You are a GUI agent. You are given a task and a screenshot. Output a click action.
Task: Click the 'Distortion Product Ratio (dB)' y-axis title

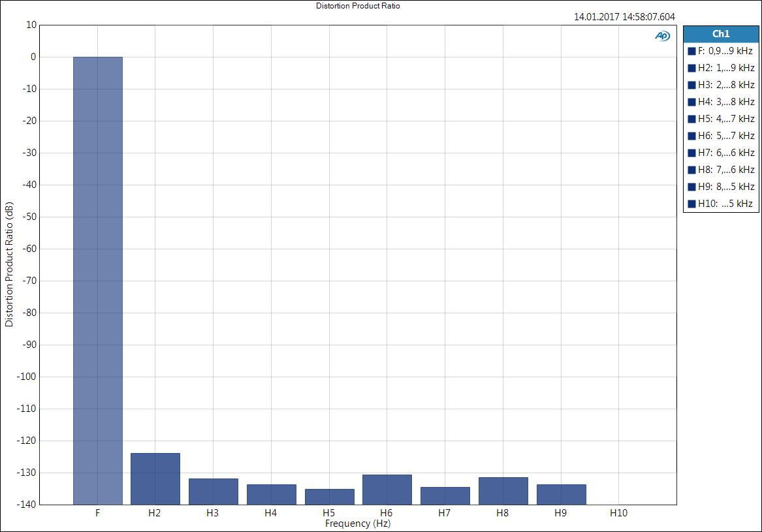pos(9,264)
